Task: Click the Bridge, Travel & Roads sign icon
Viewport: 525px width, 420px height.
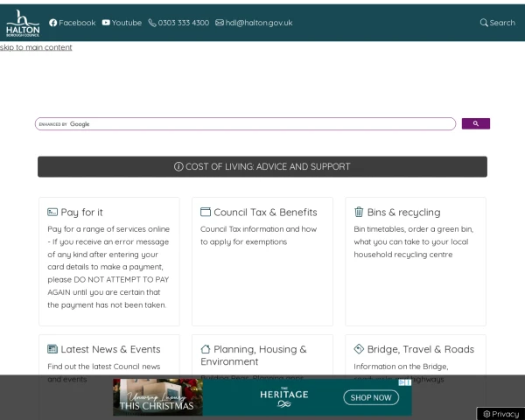Action: (359, 349)
